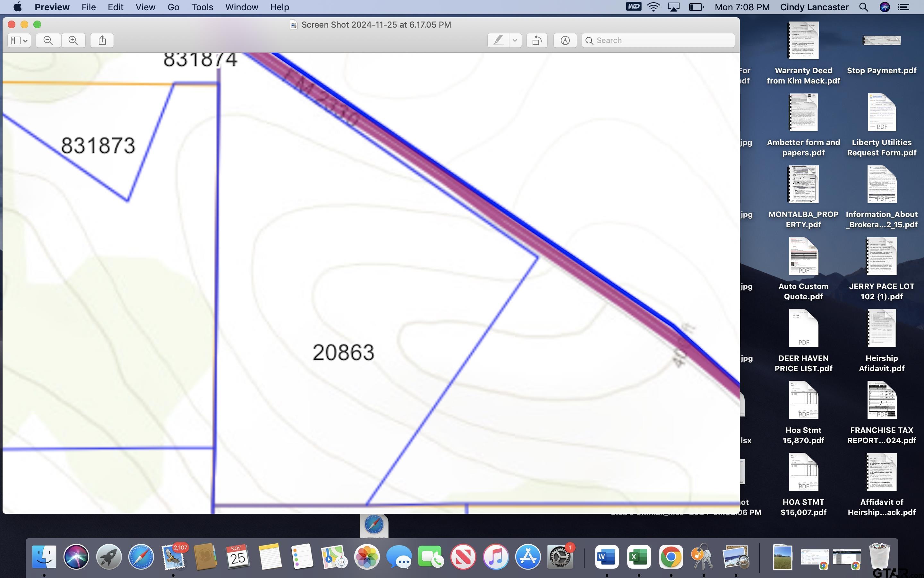Open the date and time menu

[742, 7]
